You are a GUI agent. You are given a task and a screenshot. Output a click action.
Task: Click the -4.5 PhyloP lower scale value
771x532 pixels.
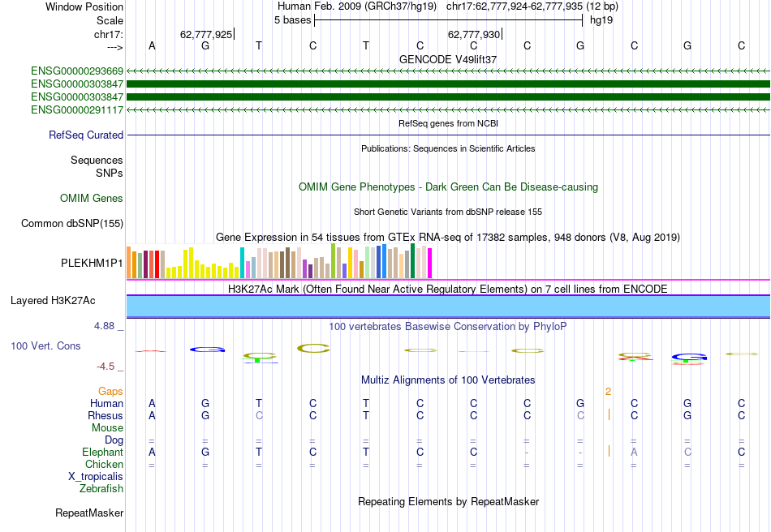(106, 367)
